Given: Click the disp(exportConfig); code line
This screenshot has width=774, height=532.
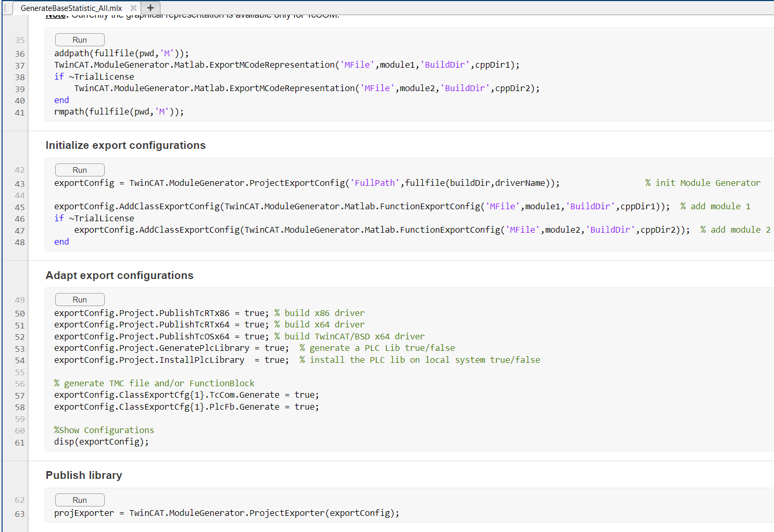Looking at the screenshot, I should point(102,441).
